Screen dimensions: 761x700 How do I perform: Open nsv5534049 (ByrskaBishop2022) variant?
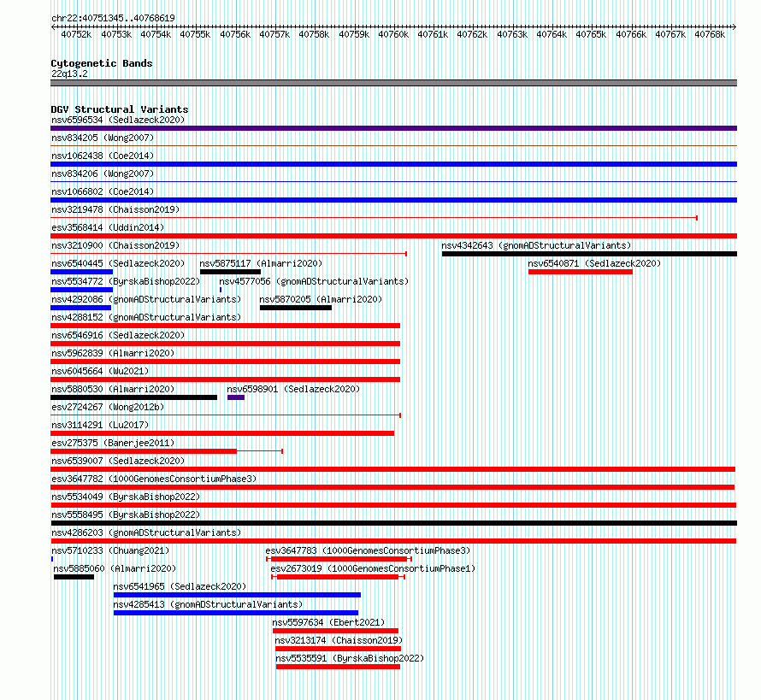pos(126,497)
